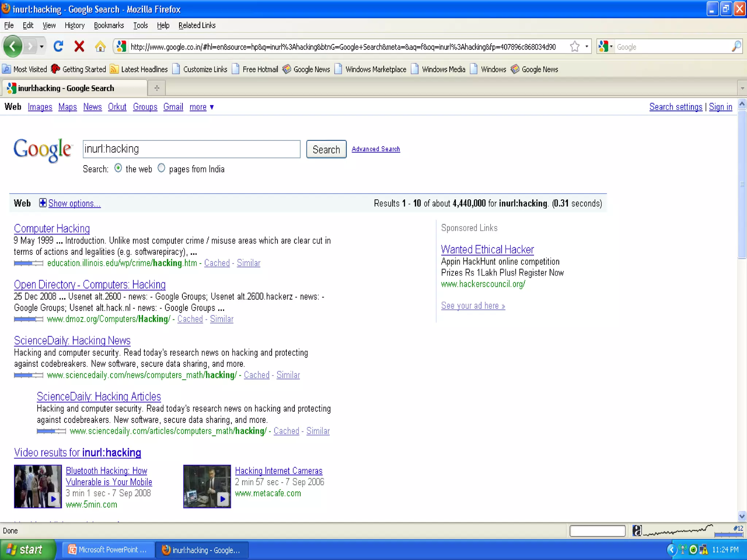Play the Hacking Internet Cameras video thumbnail

[x=207, y=486]
